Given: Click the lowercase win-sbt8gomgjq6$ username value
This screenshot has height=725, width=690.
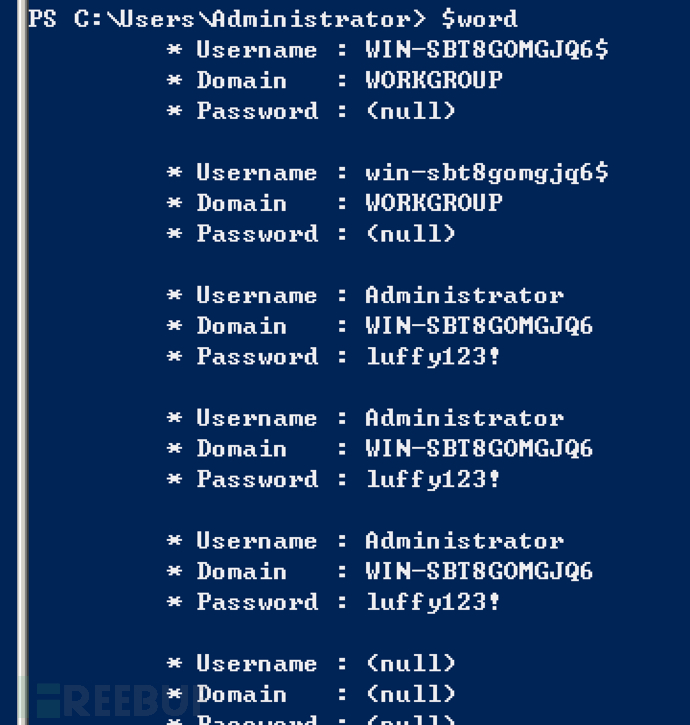Looking at the screenshot, I should coord(486,173).
